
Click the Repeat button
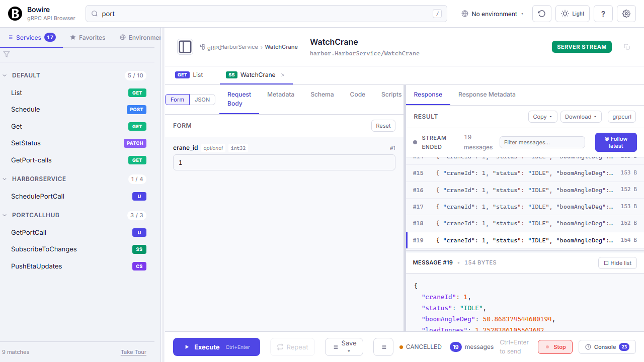click(292, 347)
